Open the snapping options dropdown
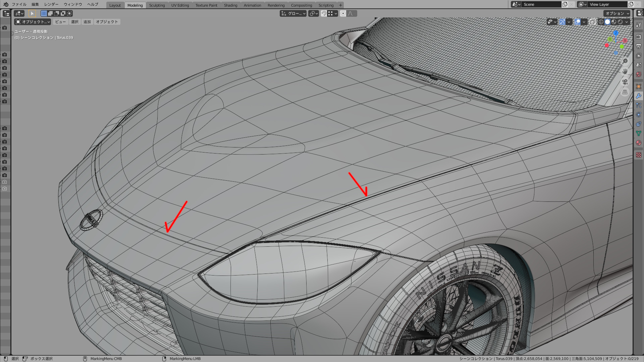This screenshot has height=362, width=644. pyautogui.click(x=333, y=13)
